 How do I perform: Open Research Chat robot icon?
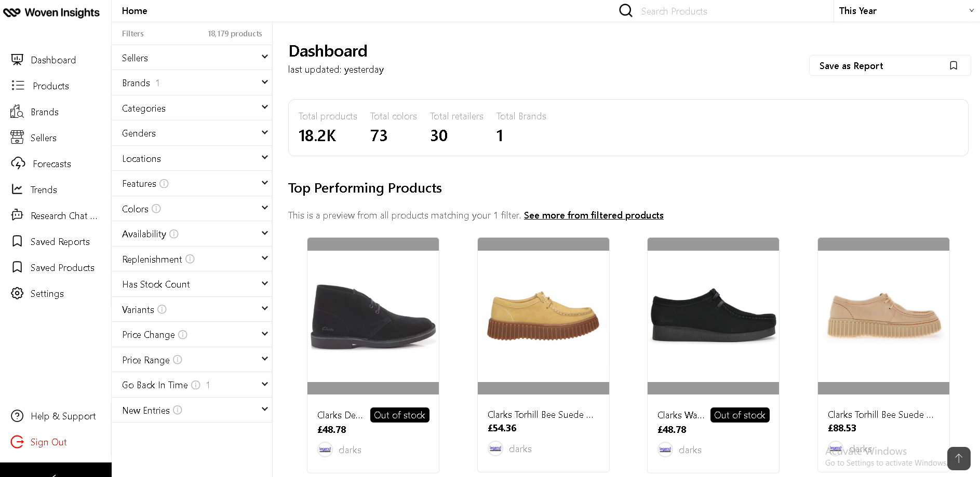17,215
